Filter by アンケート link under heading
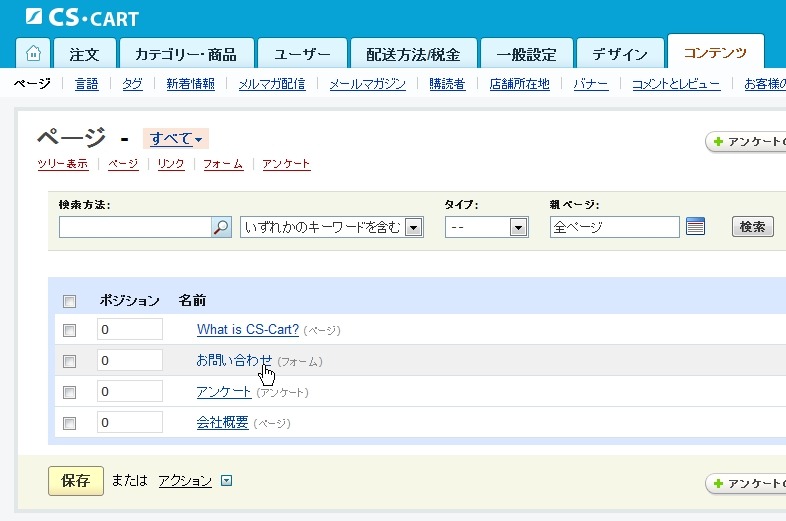Screen dimensions: 786x521 286,164
